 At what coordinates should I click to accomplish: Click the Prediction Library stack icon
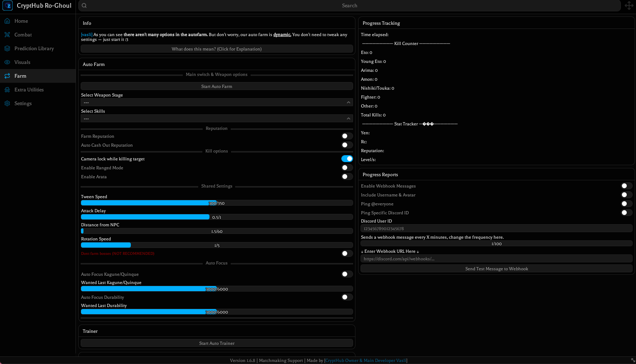pyautogui.click(x=7, y=48)
